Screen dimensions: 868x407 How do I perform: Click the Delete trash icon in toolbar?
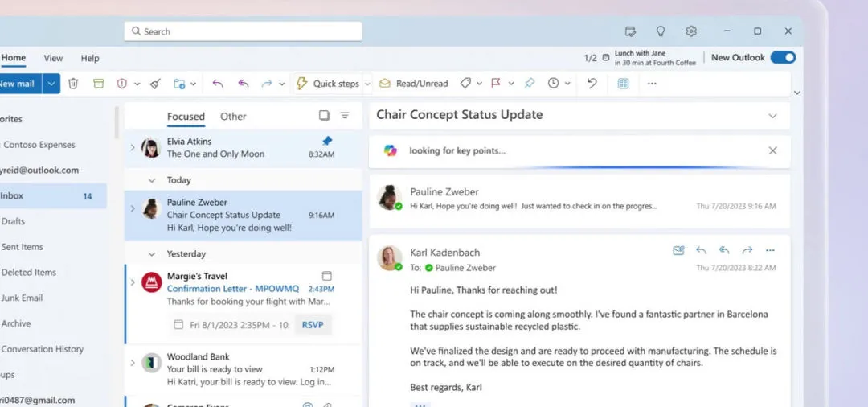pyautogui.click(x=73, y=84)
